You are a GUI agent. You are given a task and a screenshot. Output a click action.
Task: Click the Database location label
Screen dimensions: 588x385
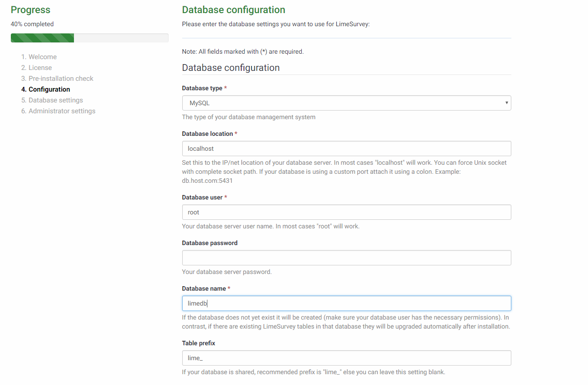coord(207,134)
